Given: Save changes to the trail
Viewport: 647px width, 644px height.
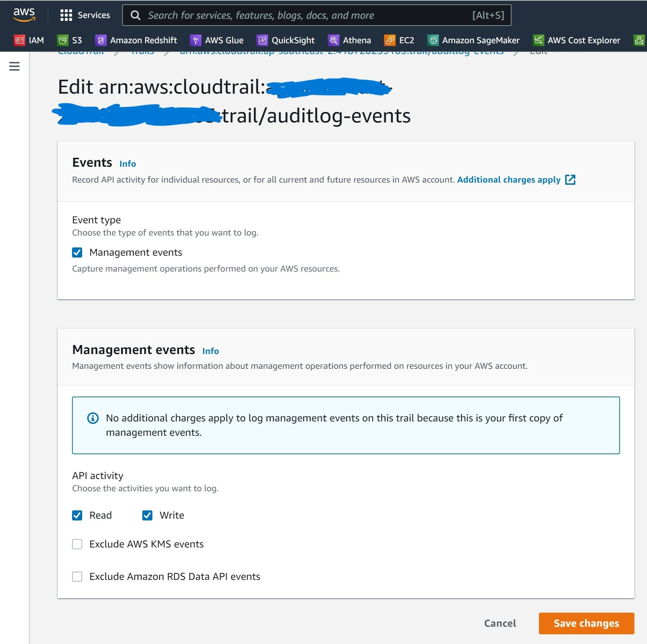Looking at the screenshot, I should tap(586, 623).
